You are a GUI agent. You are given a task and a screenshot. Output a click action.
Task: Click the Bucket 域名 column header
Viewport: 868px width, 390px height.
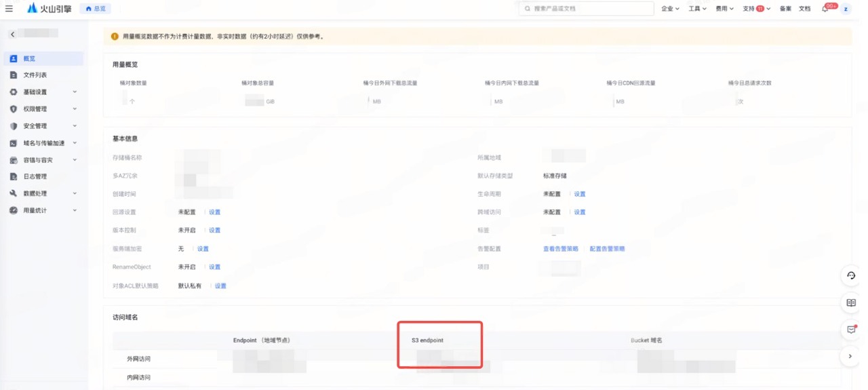[x=646, y=340]
